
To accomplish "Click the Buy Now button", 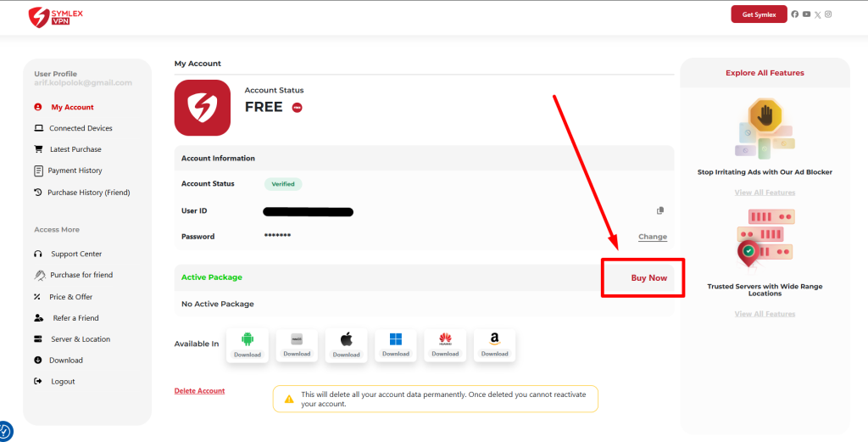I will point(648,278).
